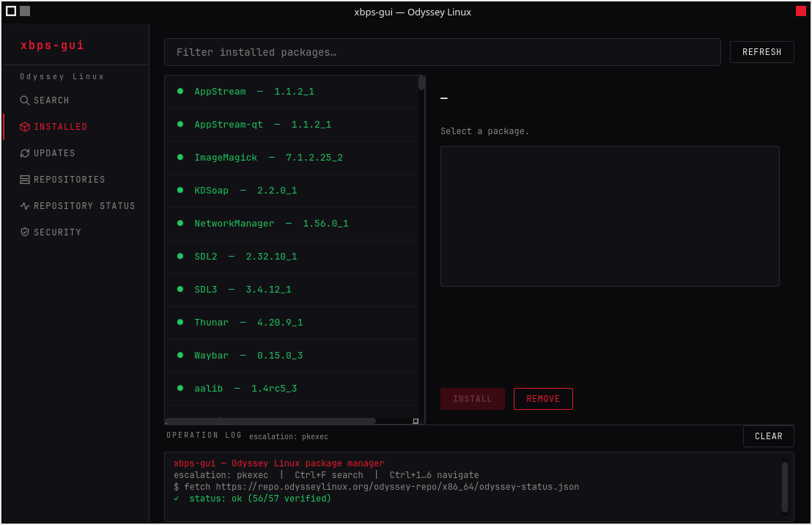
Task: Focus the Filter installed packages field
Action: 442,52
